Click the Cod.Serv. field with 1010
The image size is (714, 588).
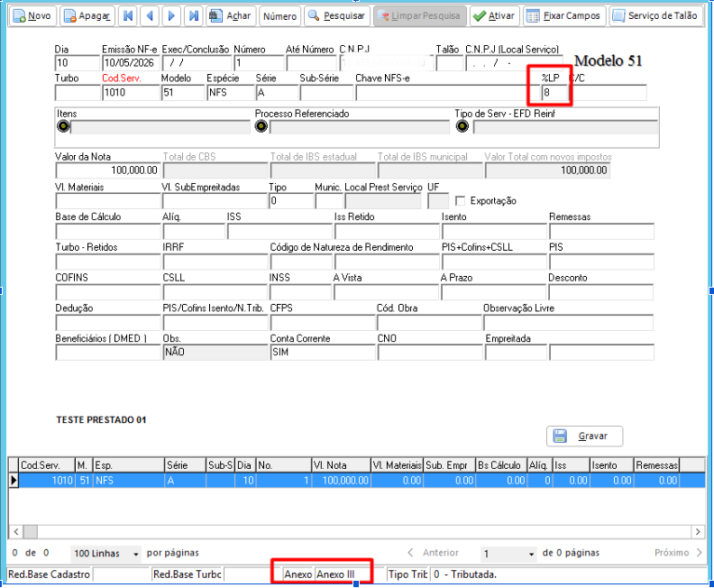tap(131, 93)
